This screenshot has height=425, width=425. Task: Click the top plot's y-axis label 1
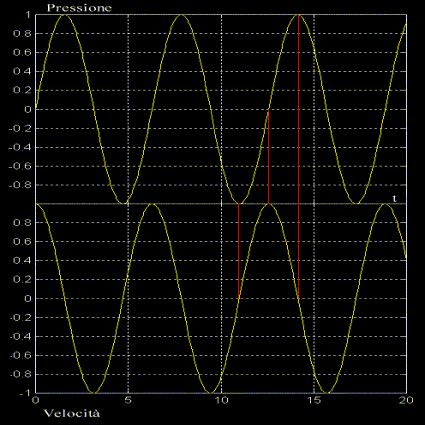(28, 15)
